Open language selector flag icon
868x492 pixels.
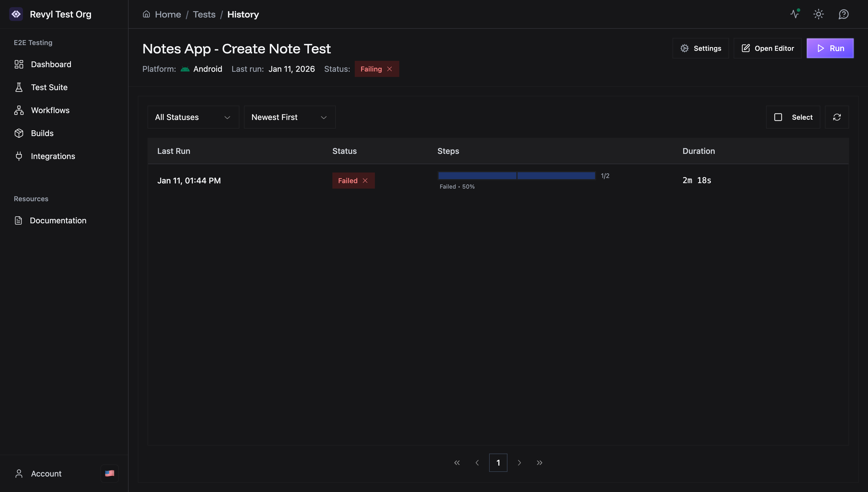pos(109,473)
